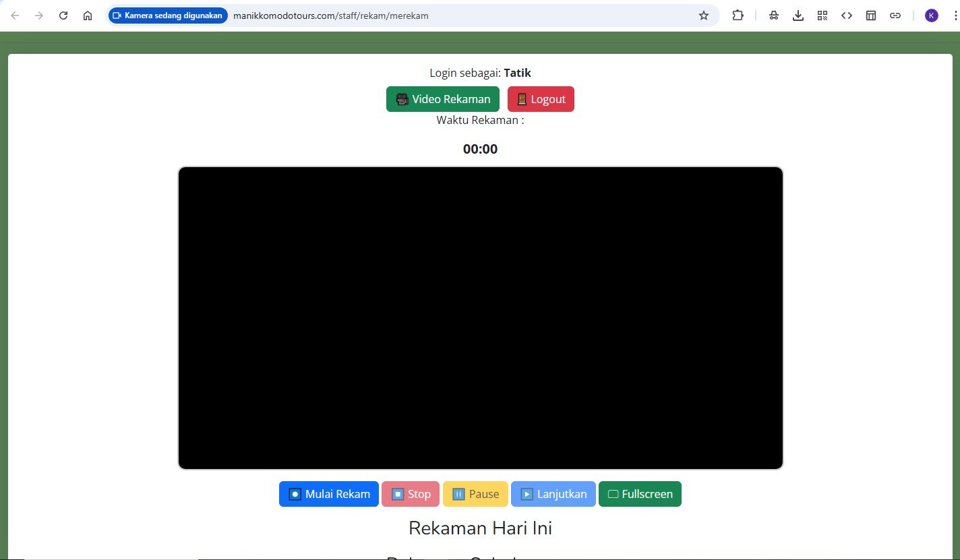This screenshot has height=560, width=960.
Task: Click Lanjutkan to resume recording
Action: pos(553,494)
